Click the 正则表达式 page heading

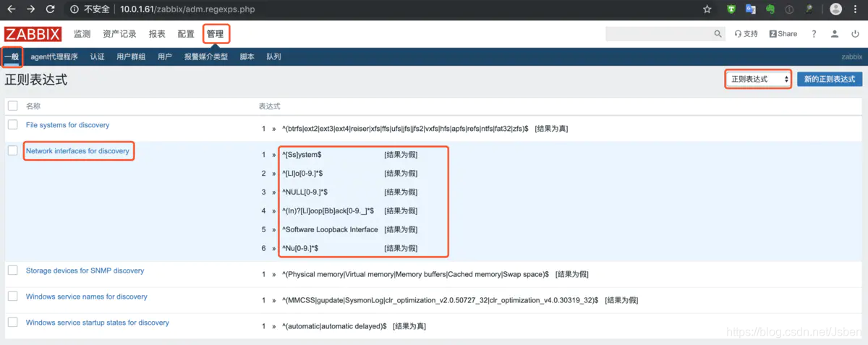point(36,80)
